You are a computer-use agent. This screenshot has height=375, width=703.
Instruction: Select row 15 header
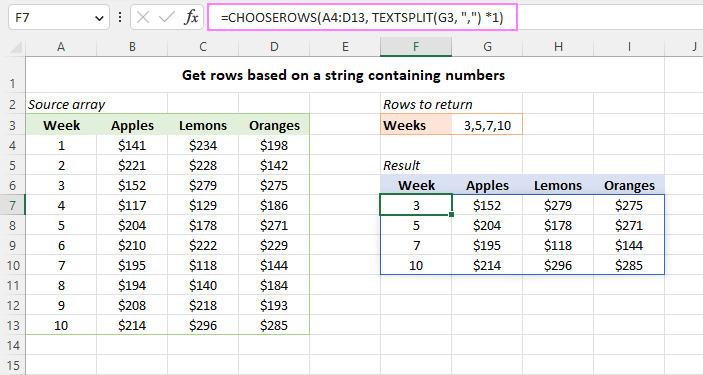13,365
